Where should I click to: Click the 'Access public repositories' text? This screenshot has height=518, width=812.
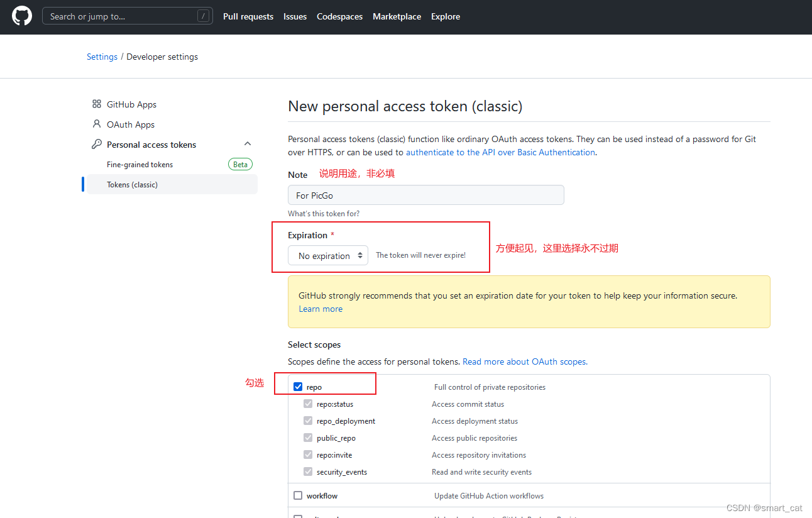(475, 438)
